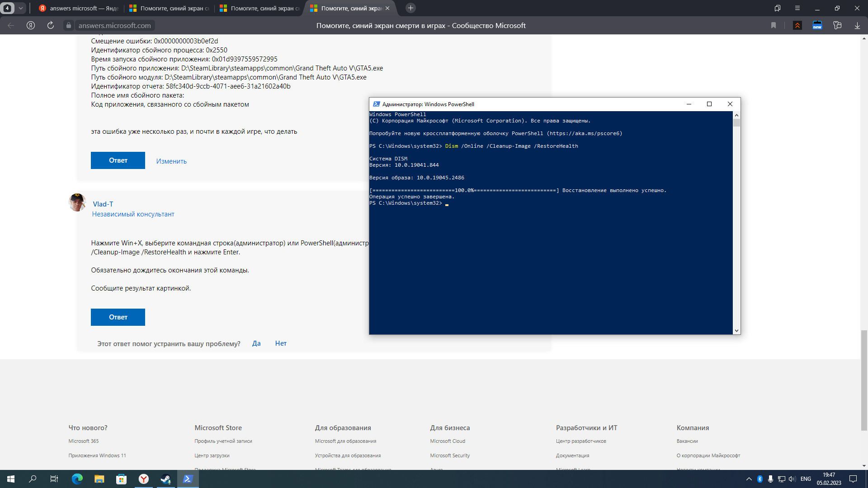Switch to Yandex Browser taskbar icon
The image size is (868, 488).
click(x=144, y=479)
